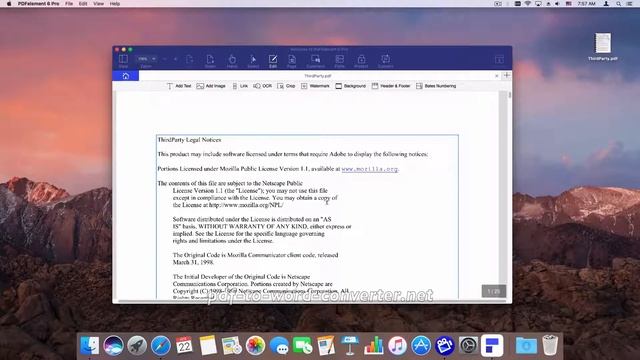
Task: Open the Edit menu in menu bar
Action: (83, 3)
